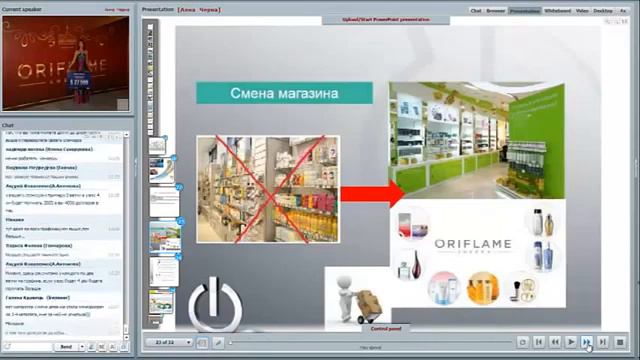Screen dimensions: 640x360
Task: Select slide thumbnail numbered 22
Action: pyautogui.click(x=164, y=202)
